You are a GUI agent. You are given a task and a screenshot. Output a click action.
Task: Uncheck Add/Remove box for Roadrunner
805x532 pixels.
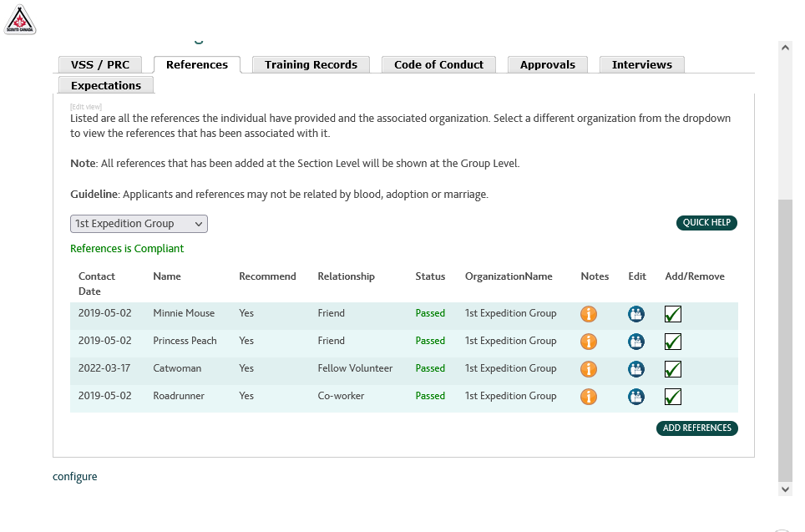click(x=673, y=397)
